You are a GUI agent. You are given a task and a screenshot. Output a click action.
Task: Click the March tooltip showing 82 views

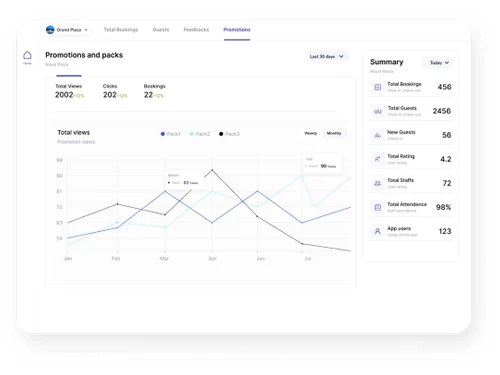click(185, 179)
